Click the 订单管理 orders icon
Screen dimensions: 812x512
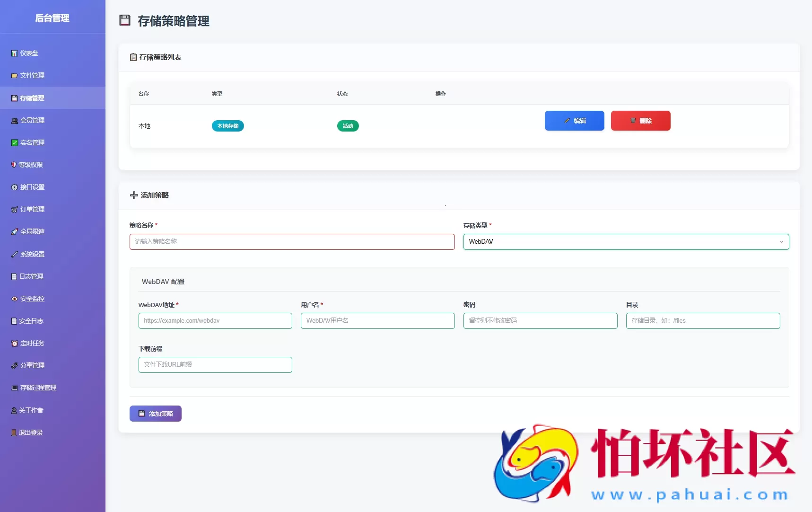[x=14, y=209]
